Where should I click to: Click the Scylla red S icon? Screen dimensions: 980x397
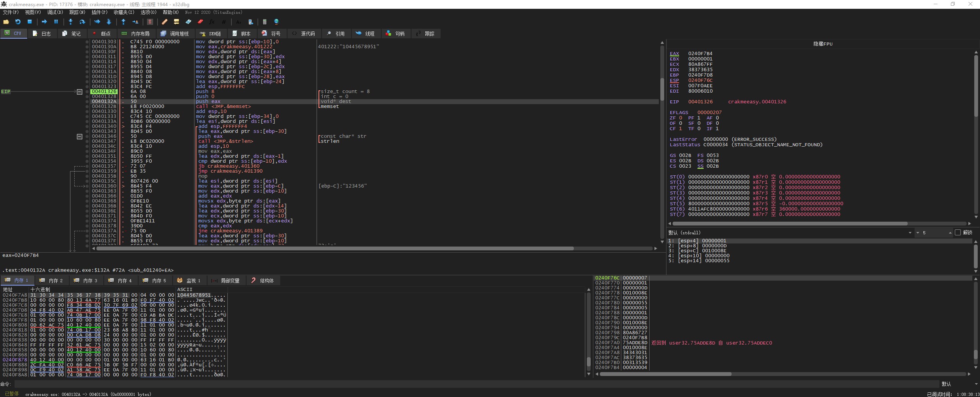coord(150,22)
